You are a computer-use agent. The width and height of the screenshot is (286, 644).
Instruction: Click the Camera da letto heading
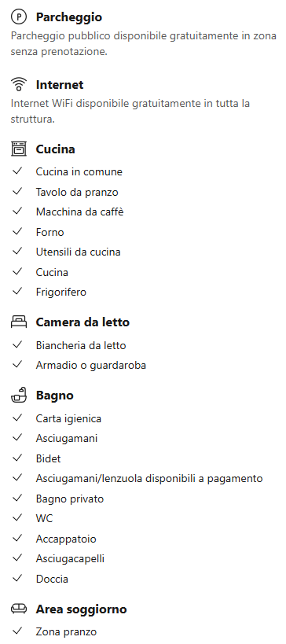[x=82, y=322]
